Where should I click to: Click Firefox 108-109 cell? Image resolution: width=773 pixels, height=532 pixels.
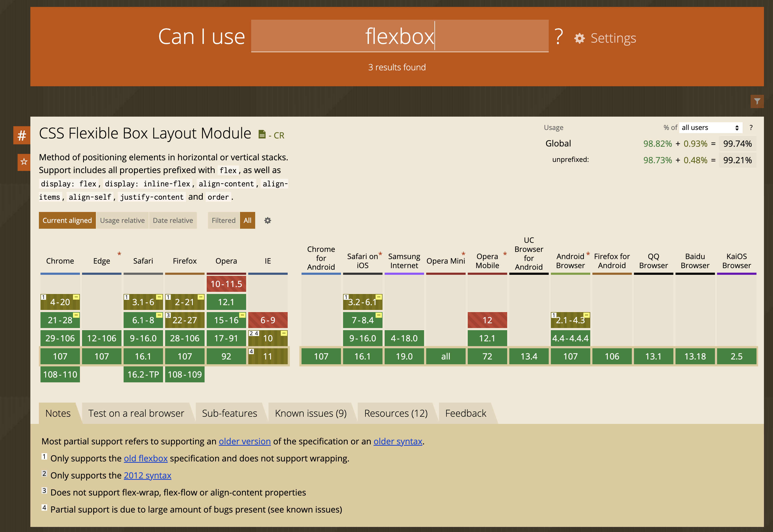click(185, 374)
